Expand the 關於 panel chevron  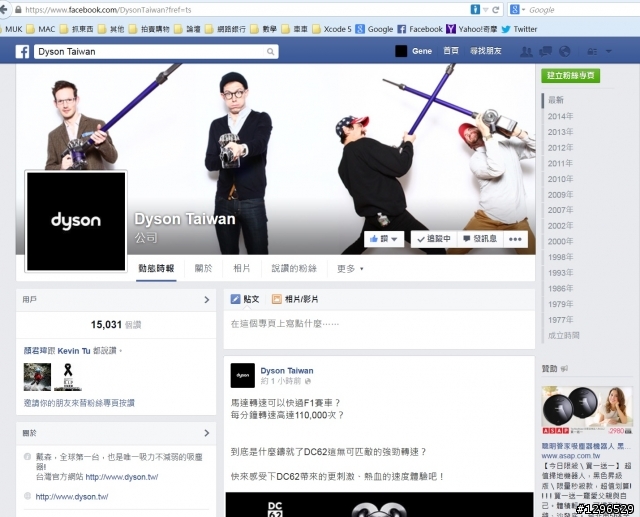click(x=207, y=433)
